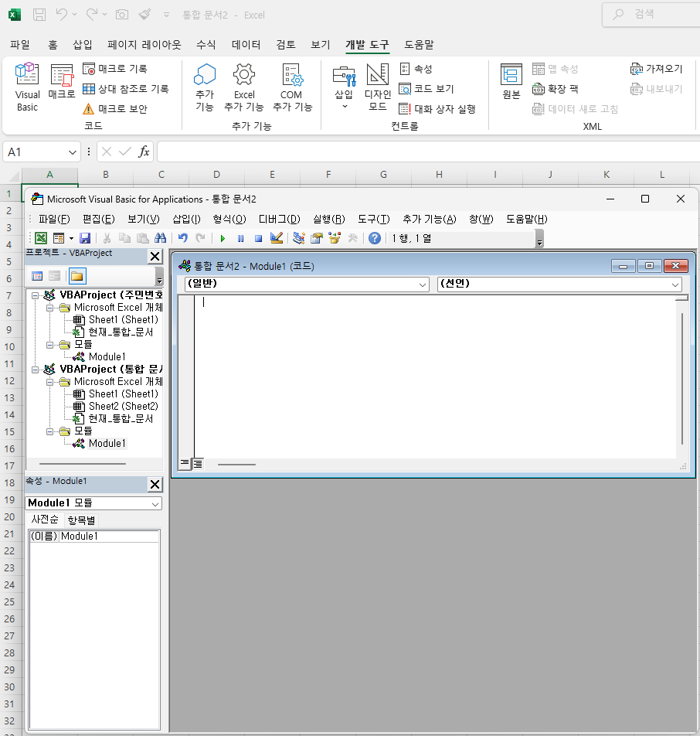This screenshot has width=700, height=736.
Task: Switch to 항목별 properties tab
Action: coord(81,520)
